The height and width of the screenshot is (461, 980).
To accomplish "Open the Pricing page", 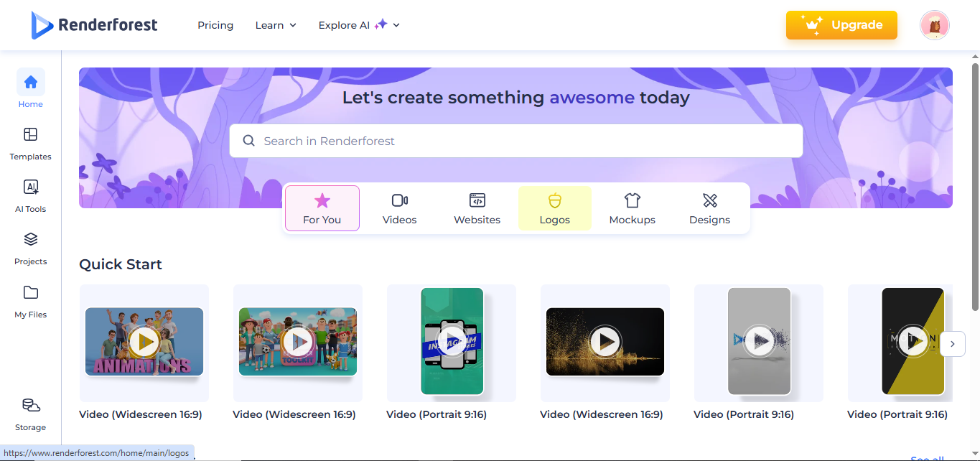I will (215, 25).
